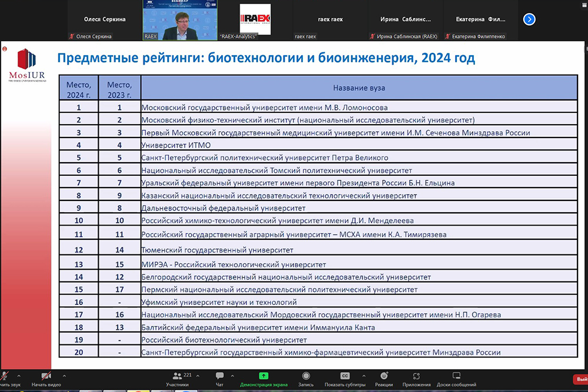Viewport: 588px width, 392px height.
Task: Select Олеся Серкина participant tile
Action: 105,20
